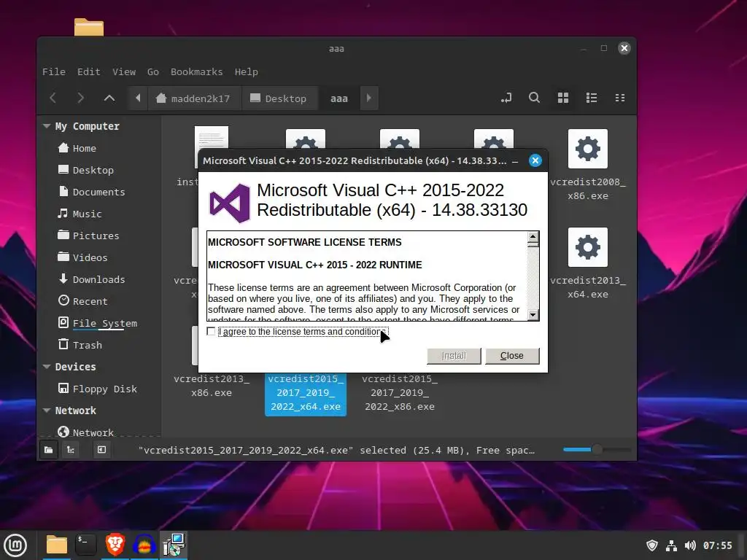The image size is (747, 560).
Task: Open the desktop folder icon
Action: (89, 27)
